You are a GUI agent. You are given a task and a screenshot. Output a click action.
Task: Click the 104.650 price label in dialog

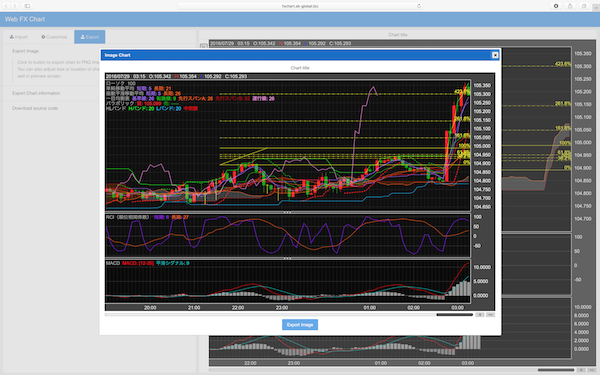(482, 207)
